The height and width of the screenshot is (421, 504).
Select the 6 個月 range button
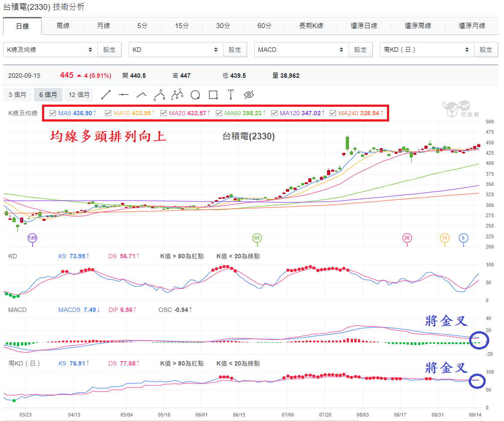(48, 95)
